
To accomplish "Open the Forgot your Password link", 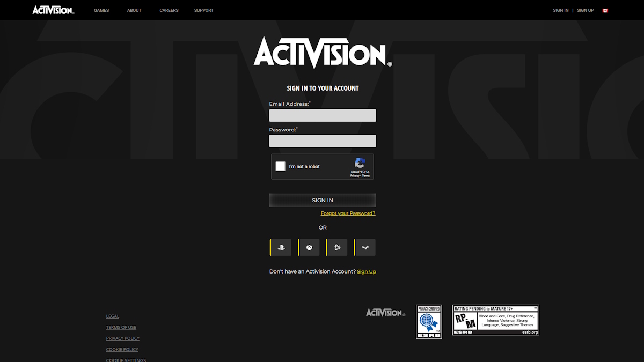I will point(347,213).
